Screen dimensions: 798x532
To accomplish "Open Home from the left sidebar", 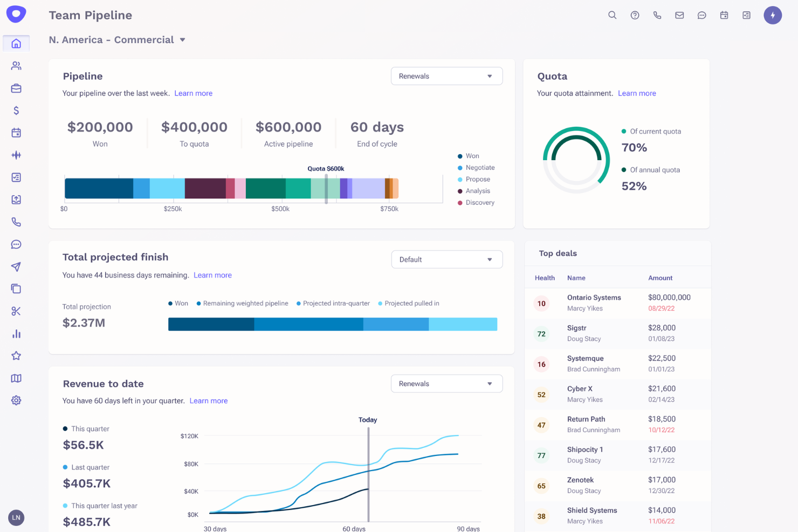I will [16, 44].
